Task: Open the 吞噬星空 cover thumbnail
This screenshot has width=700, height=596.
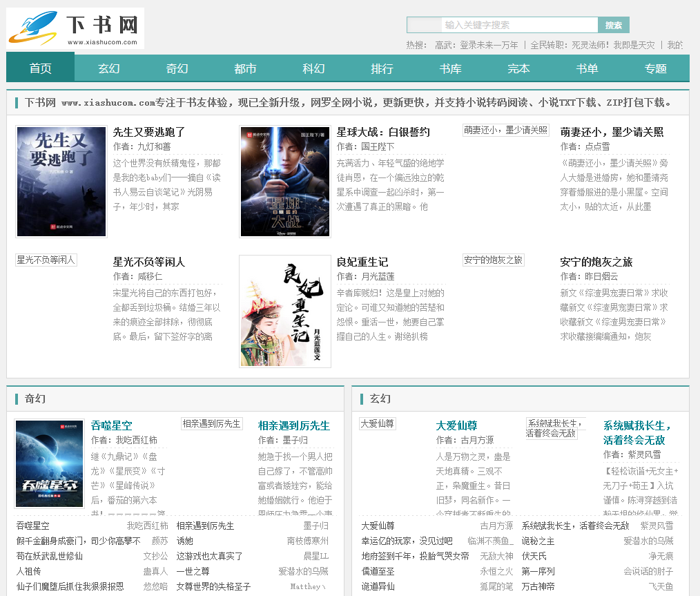Action: [x=50, y=464]
